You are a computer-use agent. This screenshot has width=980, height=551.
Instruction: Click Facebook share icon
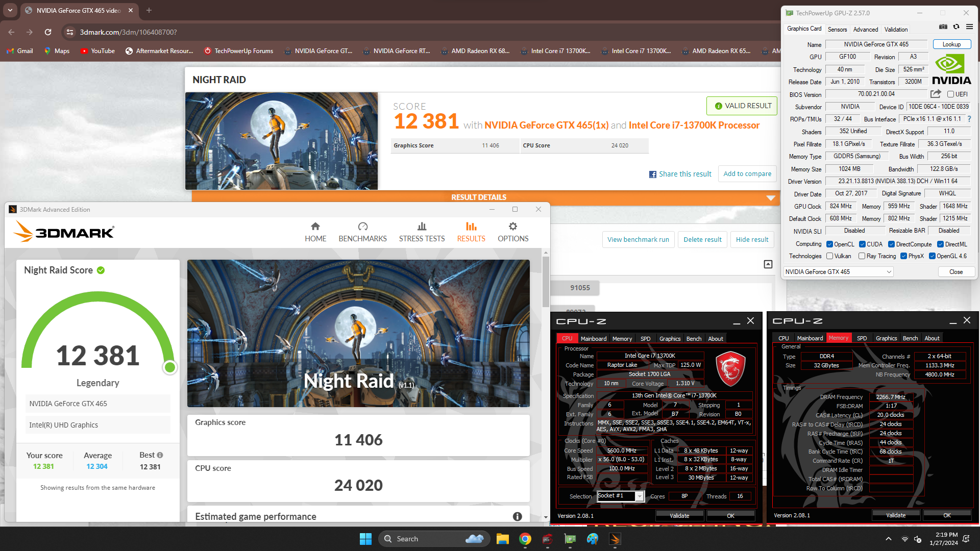click(x=653, y=174)
